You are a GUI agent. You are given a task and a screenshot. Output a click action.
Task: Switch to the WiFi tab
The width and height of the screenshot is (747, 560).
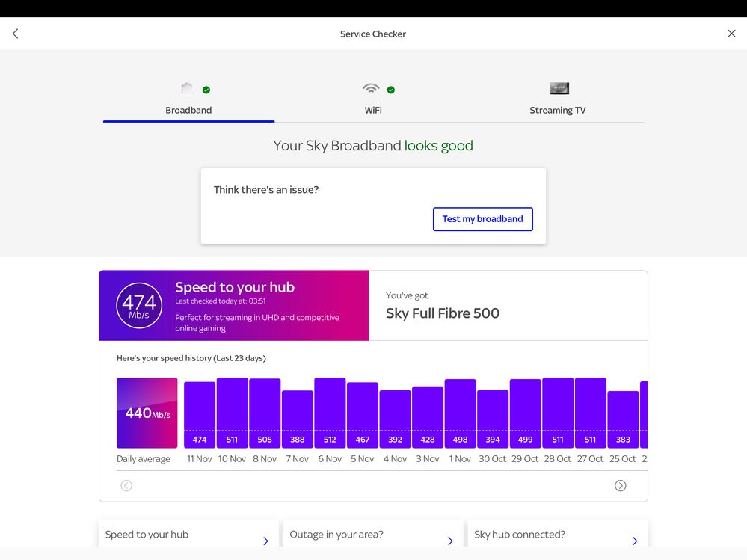pyautogui.click(x=373, y=110)
